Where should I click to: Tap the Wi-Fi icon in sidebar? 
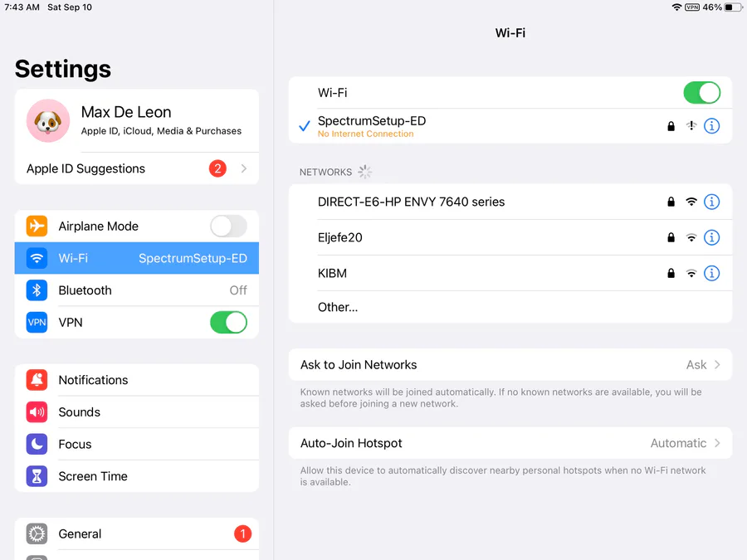pyautogui.click(x=37, y=258)
